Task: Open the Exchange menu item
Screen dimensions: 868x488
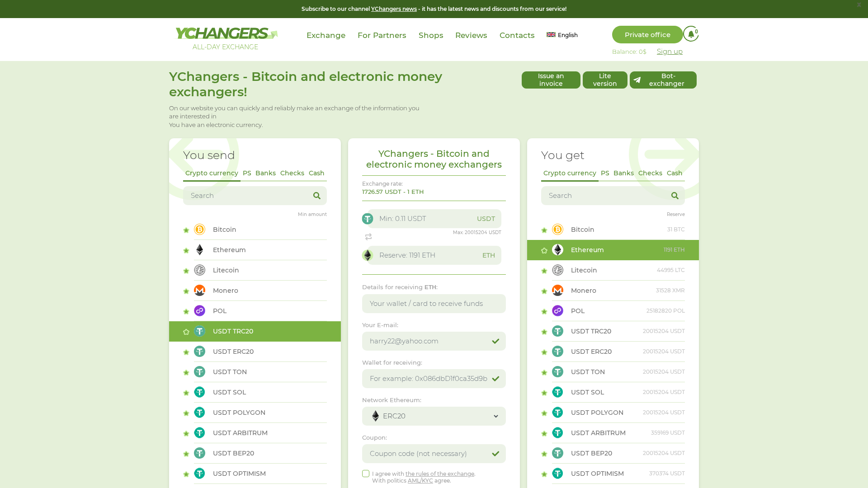Action: point(326,35)
